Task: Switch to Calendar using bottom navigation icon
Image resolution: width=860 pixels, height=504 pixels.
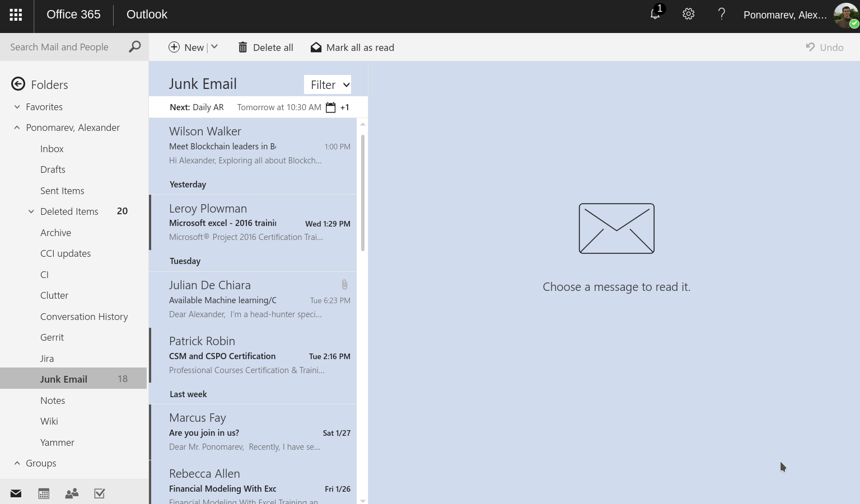Action: point(44,493)
